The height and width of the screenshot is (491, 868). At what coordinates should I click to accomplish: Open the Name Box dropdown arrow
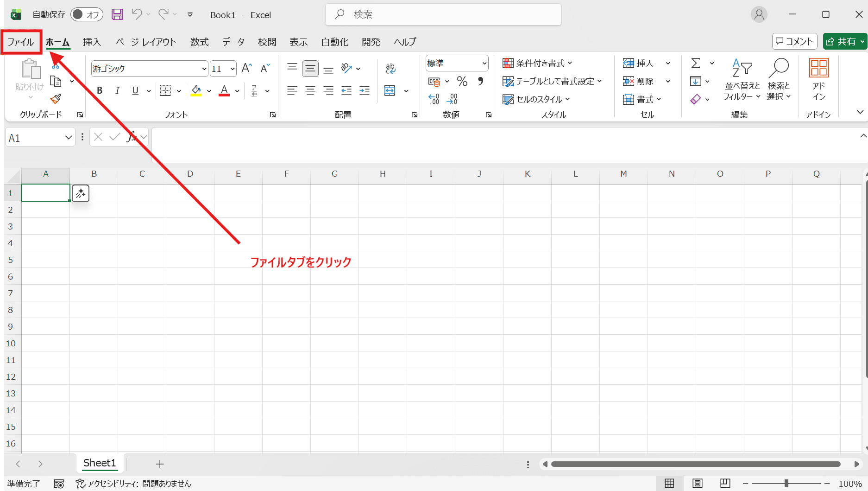tap(68, 138)
